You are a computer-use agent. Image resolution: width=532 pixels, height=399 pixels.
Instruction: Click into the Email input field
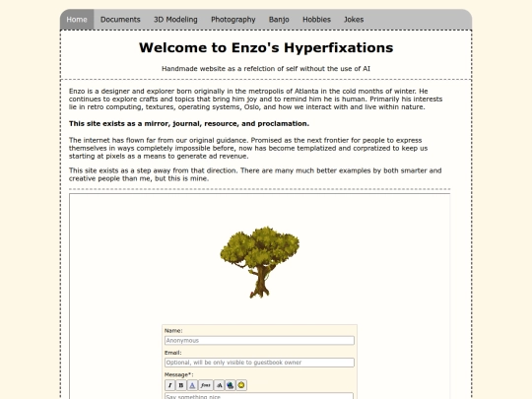[259, 363]
